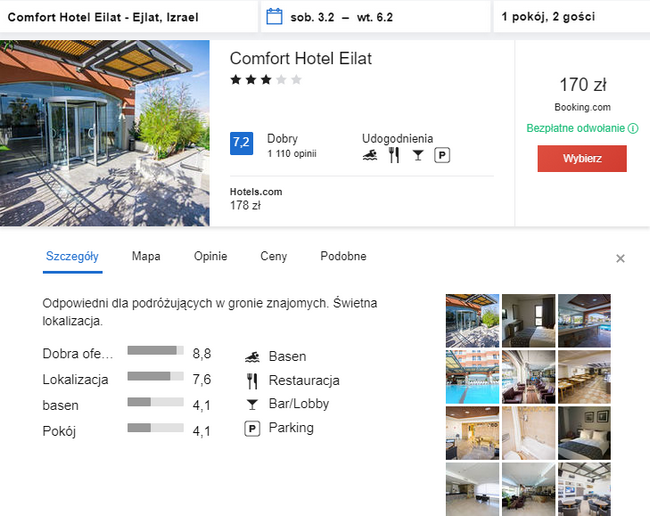
Task: Open the Opinie tab
Action: click(210, 257)
